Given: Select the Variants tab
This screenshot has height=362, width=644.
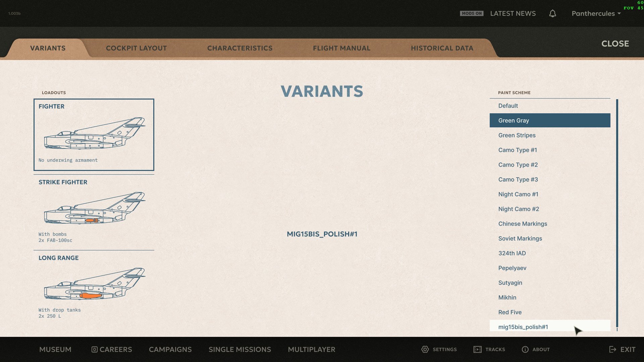Looking at the screenshot, I should point(48,48).
